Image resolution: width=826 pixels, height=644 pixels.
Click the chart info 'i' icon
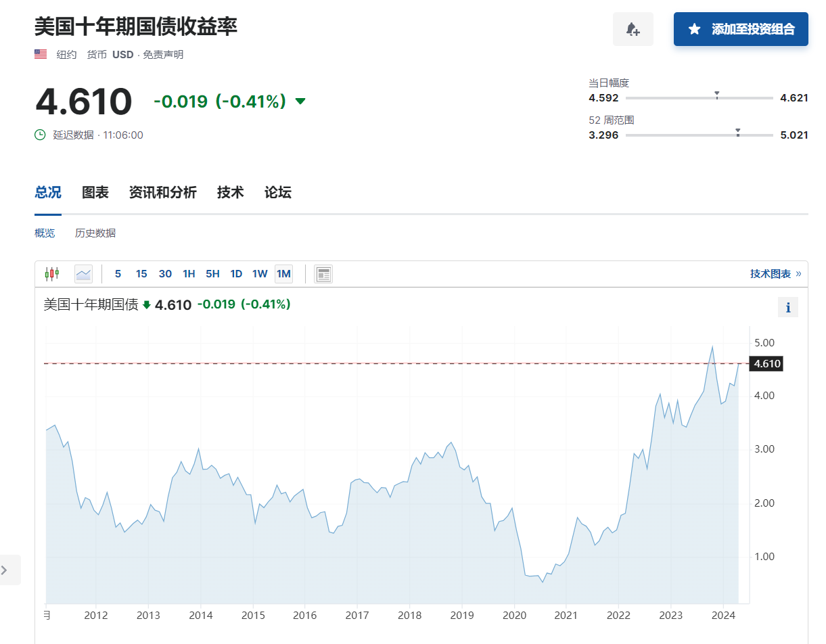point(787,308)
